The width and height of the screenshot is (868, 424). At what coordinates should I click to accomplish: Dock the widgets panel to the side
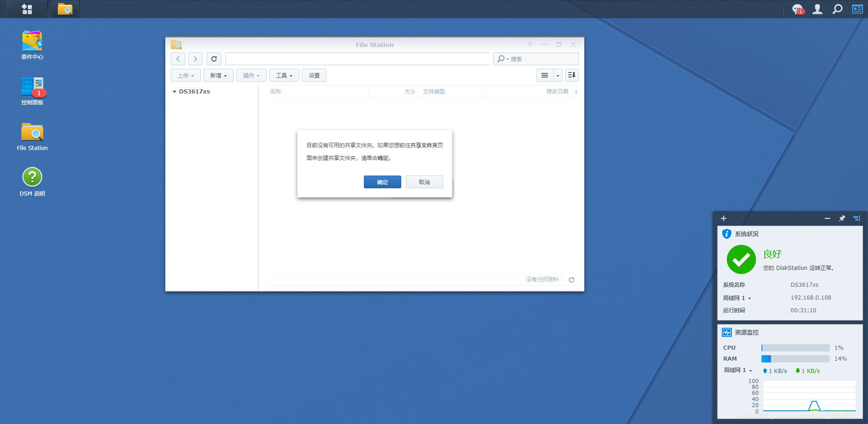tap(857, 218)
